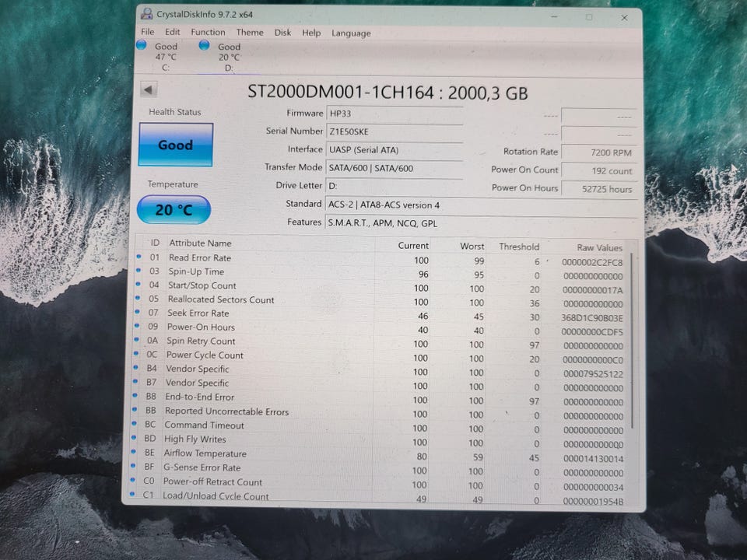Click the Current column header
Viewport: 747px width, 560px height.
click(413, 245)
